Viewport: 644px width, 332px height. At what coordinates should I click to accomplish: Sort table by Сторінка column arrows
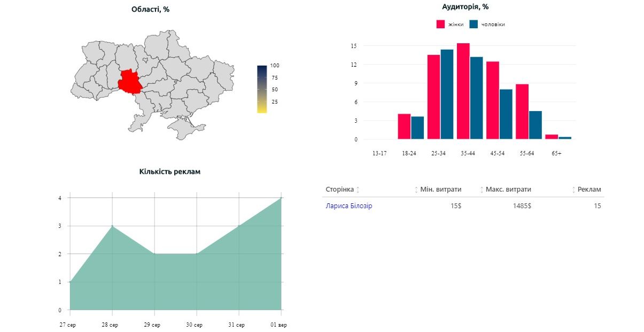(x=358, y=190)
